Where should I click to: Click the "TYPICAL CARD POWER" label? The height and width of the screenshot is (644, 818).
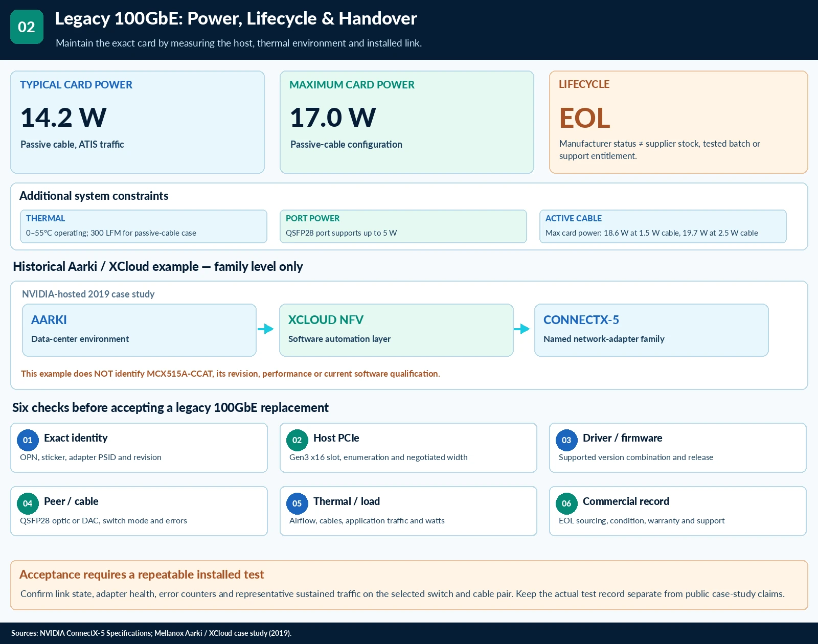[76, 85]
